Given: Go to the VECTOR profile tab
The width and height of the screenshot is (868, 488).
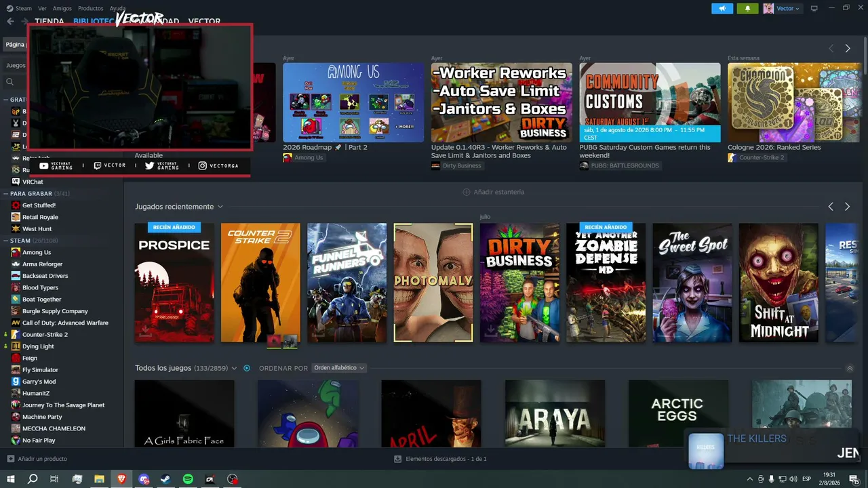Looking at the screenshot, I should [204, 21].
